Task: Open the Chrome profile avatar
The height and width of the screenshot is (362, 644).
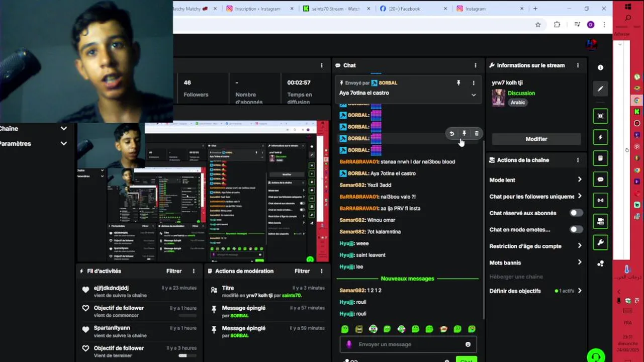Action: point(591,25)
